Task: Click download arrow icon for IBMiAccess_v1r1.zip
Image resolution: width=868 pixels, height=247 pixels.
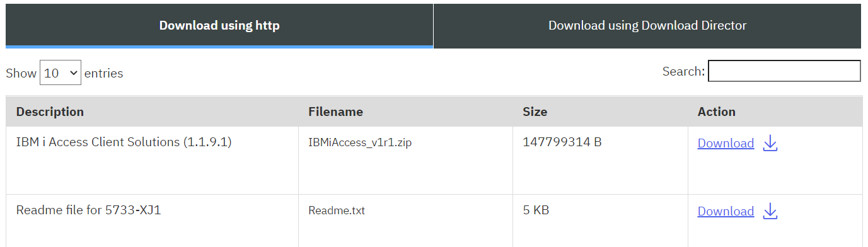Action: 770,144
